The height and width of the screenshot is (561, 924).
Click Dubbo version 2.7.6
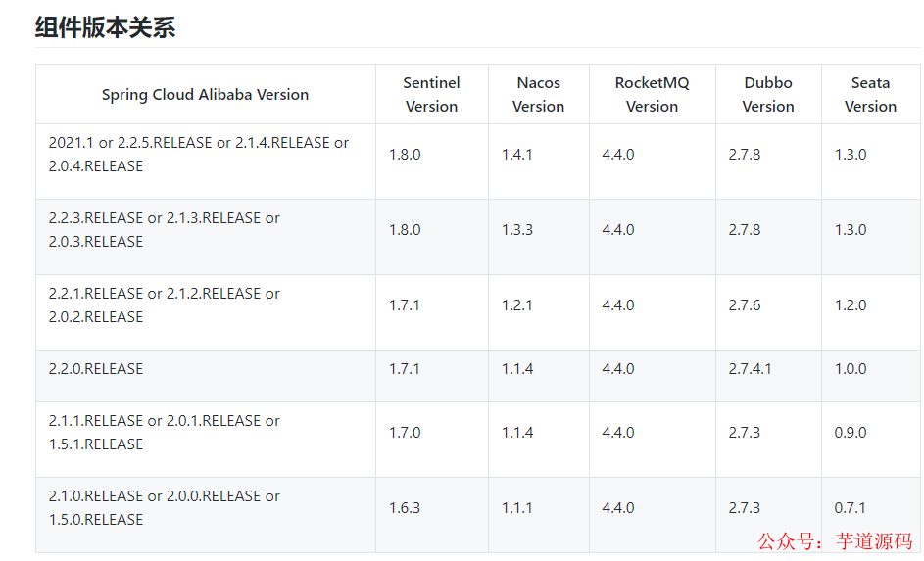click(x=745, y=305)
